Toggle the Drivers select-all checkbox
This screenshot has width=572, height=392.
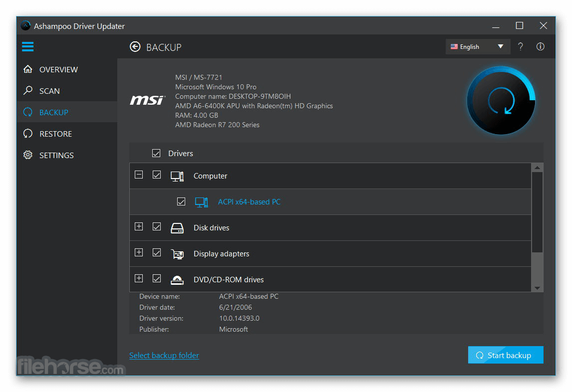pyautogui.click(x=156, y=153)
